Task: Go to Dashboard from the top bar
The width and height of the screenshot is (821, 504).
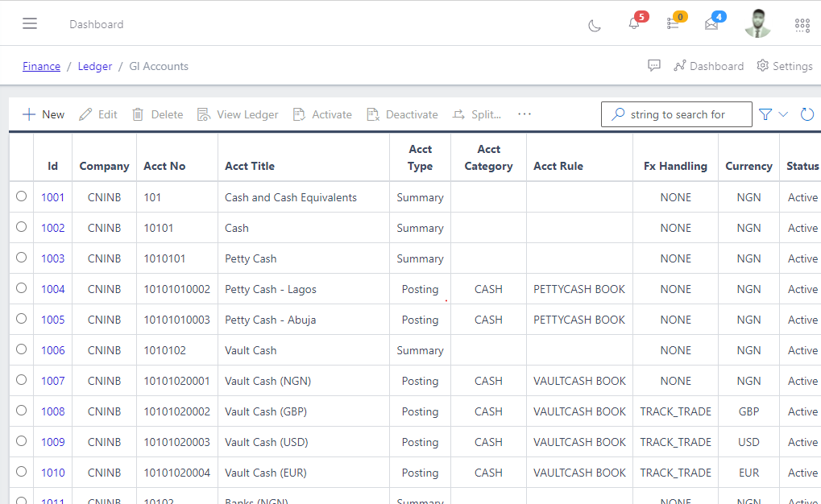Action: [716, 65]
